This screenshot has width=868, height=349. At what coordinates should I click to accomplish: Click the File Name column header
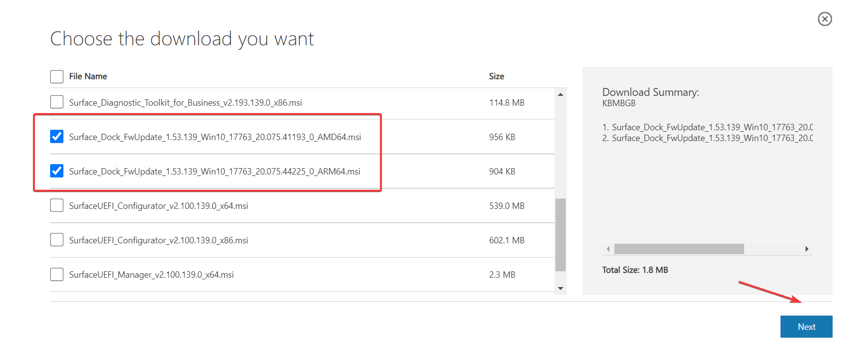click(88, 76)
